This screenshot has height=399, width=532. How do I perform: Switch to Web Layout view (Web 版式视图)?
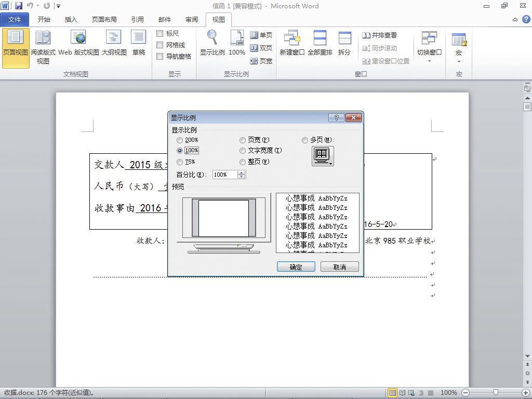click(x=79, y=44)
